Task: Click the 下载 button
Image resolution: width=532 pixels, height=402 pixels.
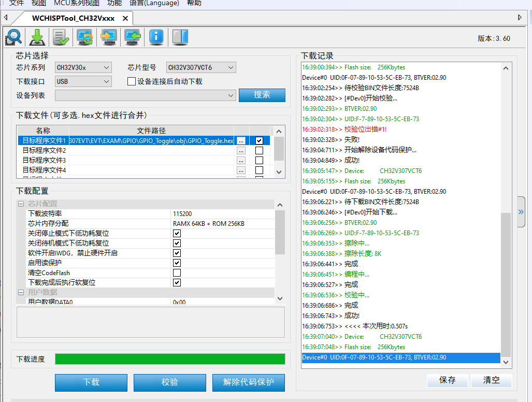Action: 91,382
